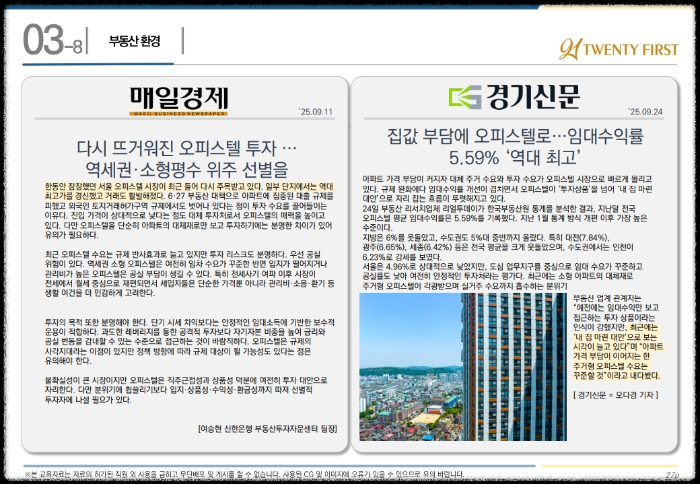Click the page number 27p

[671, 475]
